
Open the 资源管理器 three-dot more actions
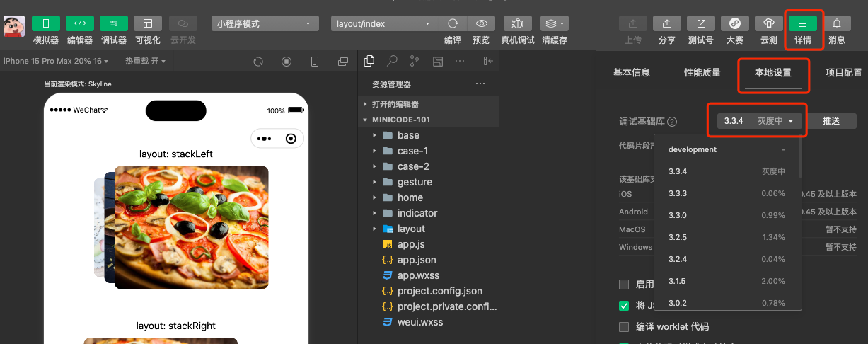click(480, 84)
